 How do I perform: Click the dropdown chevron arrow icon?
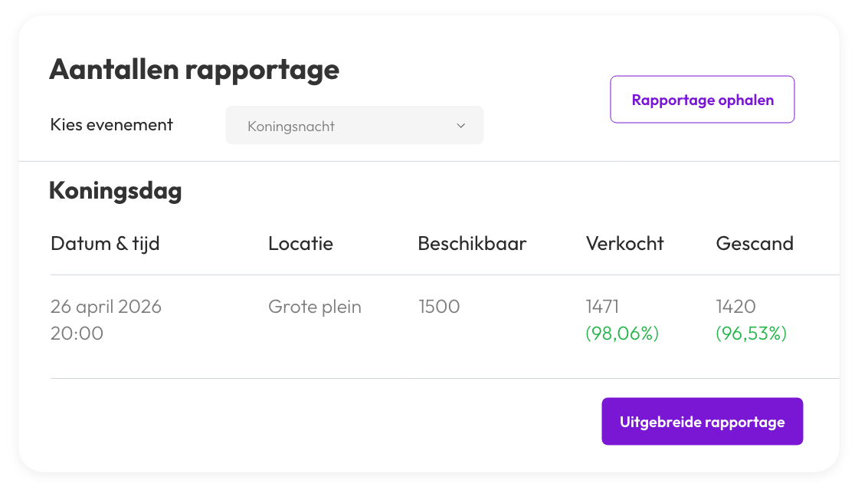[460, 126]
